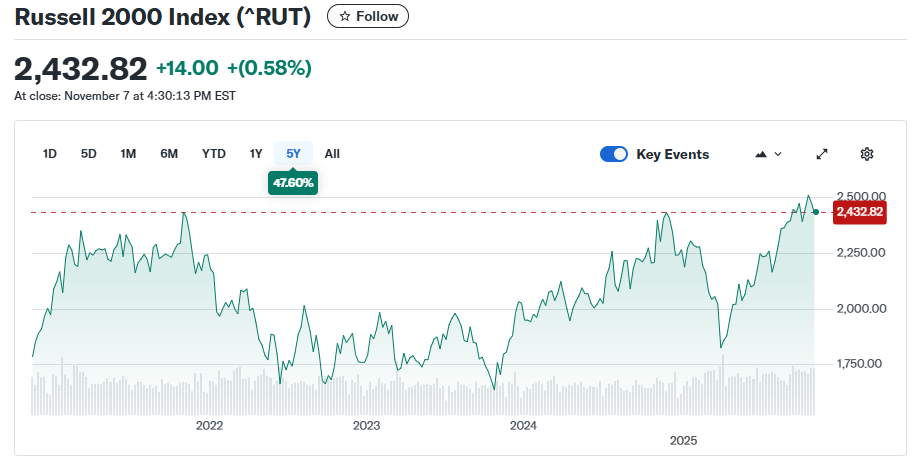Select the 1D time range
Image resolution: width=921 pixels, height=460 pixels.
pos(50,154)
